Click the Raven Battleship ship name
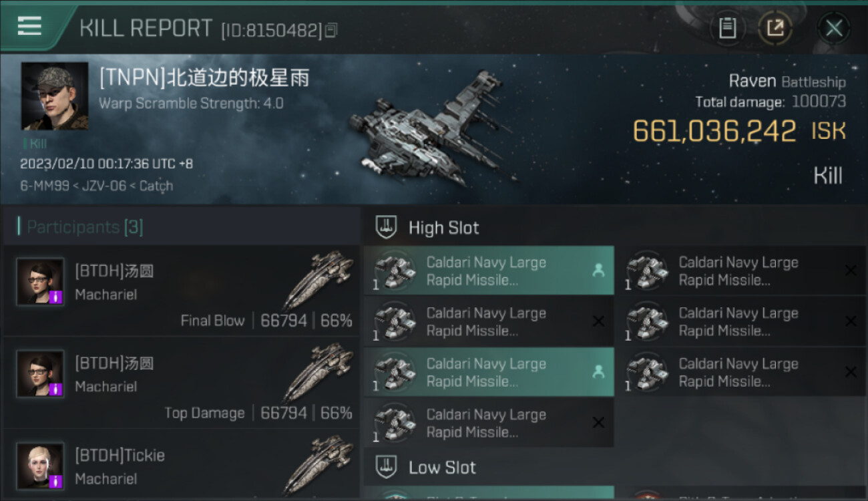 787,81
